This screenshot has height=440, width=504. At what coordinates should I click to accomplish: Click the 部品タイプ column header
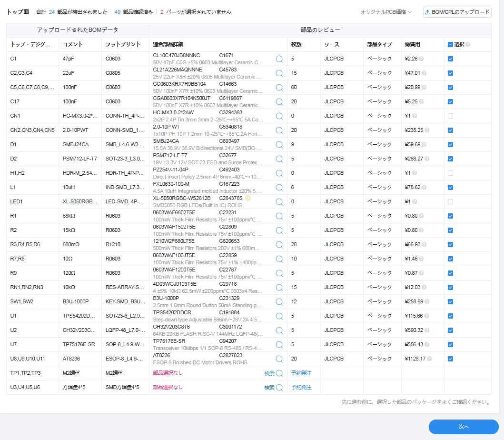point(380,44)
